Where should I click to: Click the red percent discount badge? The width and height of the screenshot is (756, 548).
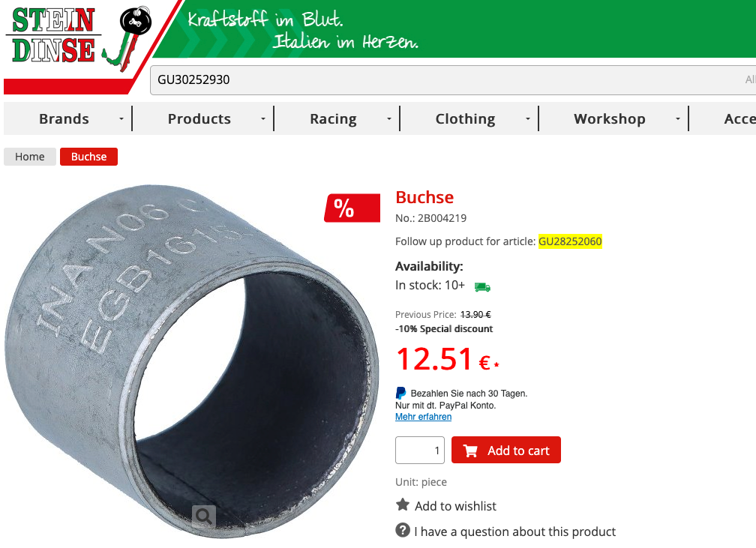coord(352,208)
